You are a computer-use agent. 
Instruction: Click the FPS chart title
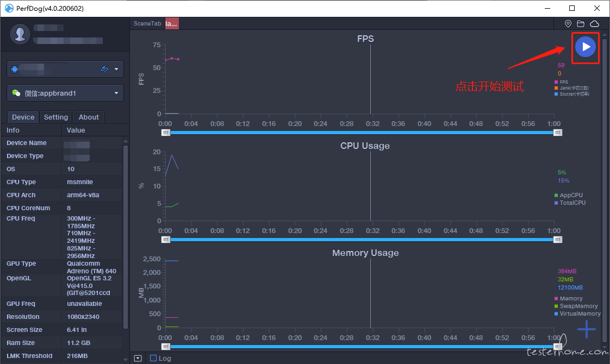pyautogui.click(x=365, y=39)
